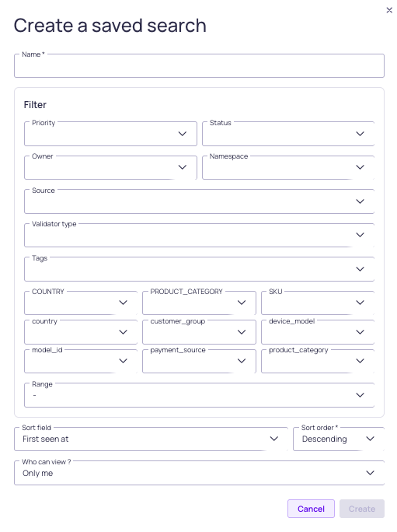
Task: Open the model_id dropdown
Action: pyautogui.click(x=81, y=361)
